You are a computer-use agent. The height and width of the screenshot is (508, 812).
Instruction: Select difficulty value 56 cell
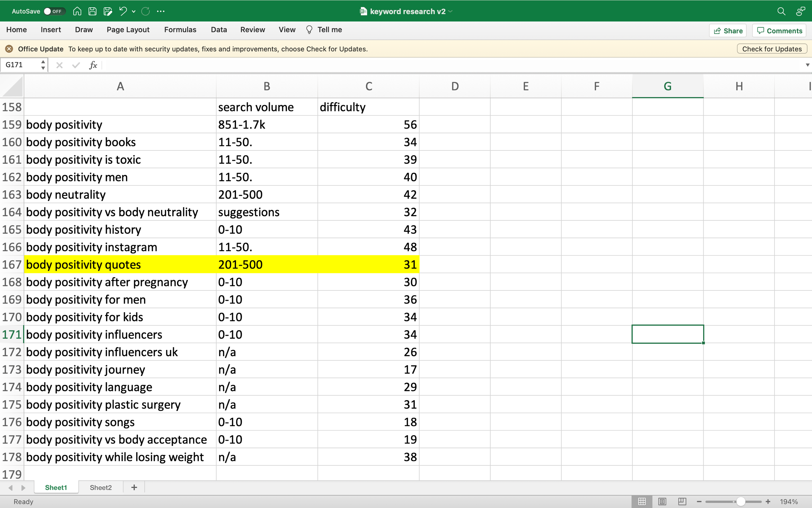(x=369, y=125)
